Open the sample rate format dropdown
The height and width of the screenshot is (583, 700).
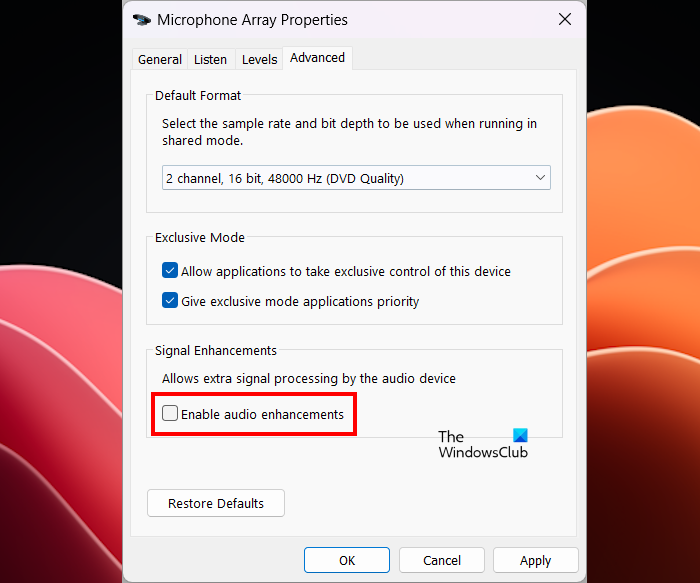pos(356,178)
